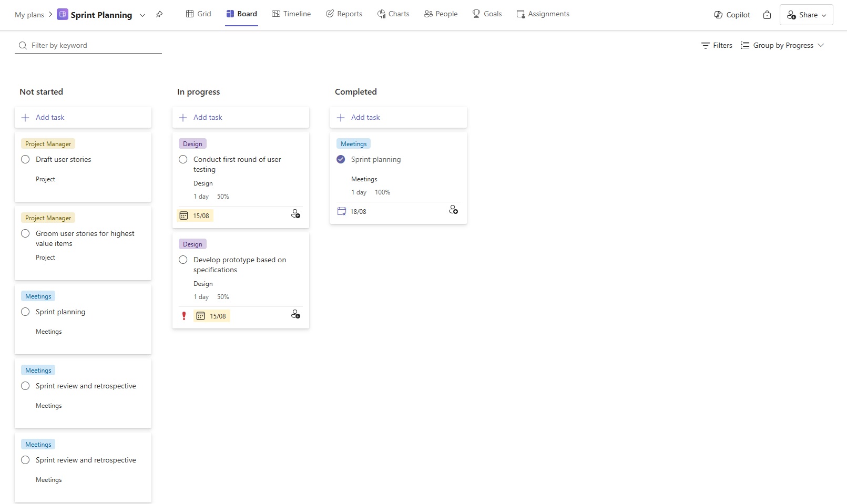The image size is (847, 504).
Task: Expand the Sprint Planning plan dropdown arrow
Action: coord(142,15)
